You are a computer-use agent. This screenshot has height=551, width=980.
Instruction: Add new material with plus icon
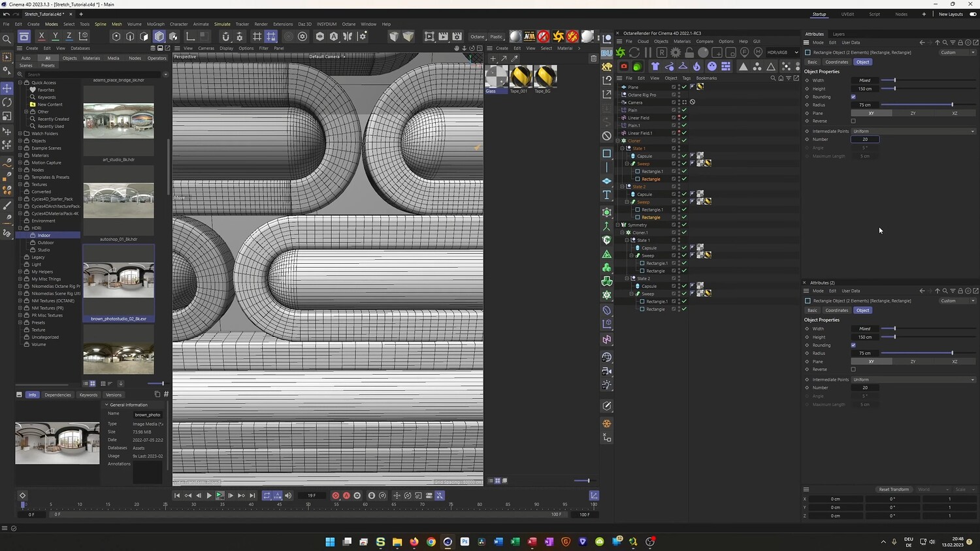point(493,59)
